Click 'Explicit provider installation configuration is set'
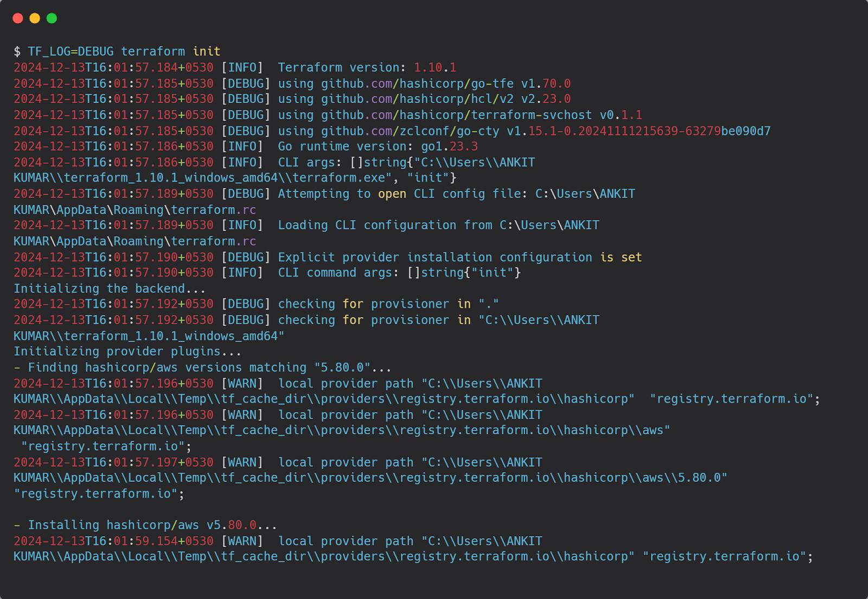Image resolution: width=868 pixels, height=599 pixels. coord(459,257)
